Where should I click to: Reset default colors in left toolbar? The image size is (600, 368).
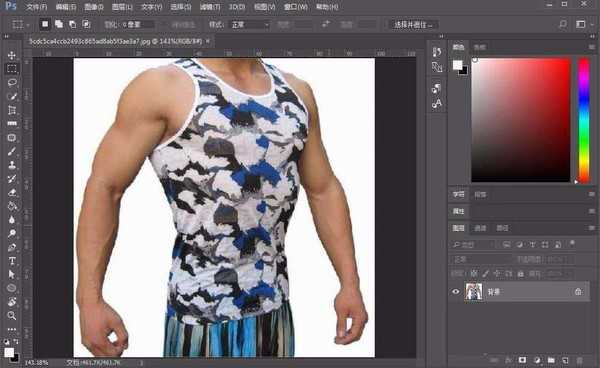pos(7,341)
